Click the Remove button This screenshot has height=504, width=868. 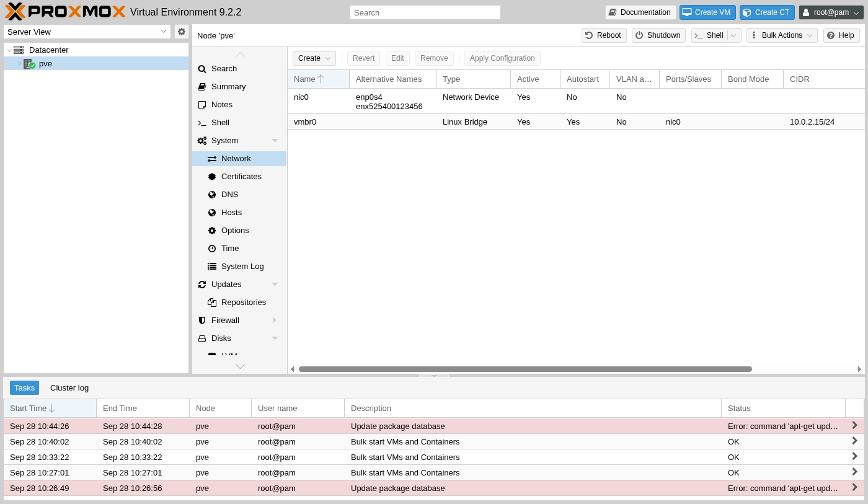click(434, 58)
